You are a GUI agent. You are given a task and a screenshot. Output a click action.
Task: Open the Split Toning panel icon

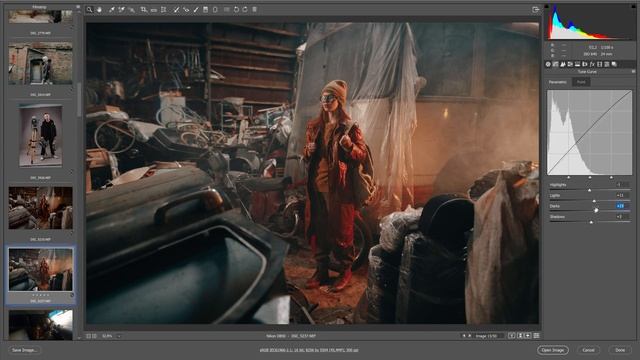tap(578, 64)
